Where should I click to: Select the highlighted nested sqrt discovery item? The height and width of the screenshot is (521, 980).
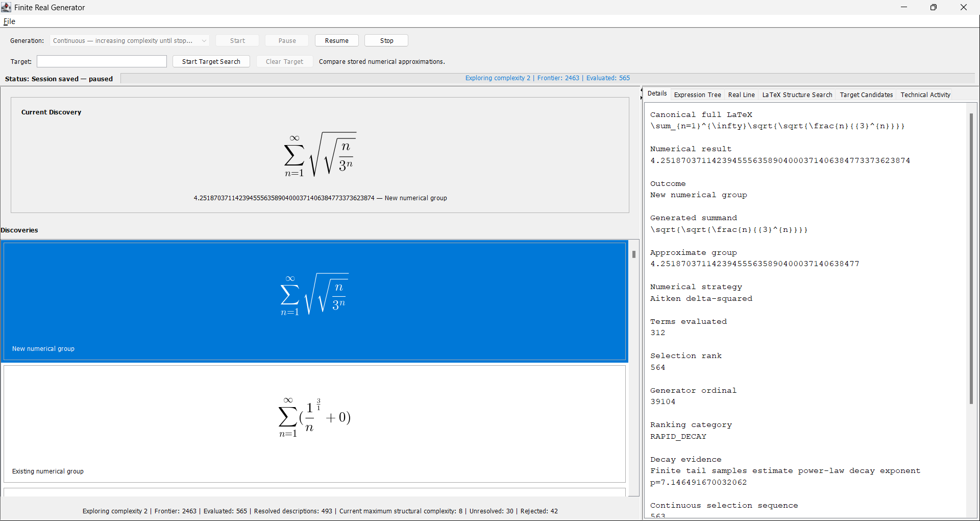314,301
